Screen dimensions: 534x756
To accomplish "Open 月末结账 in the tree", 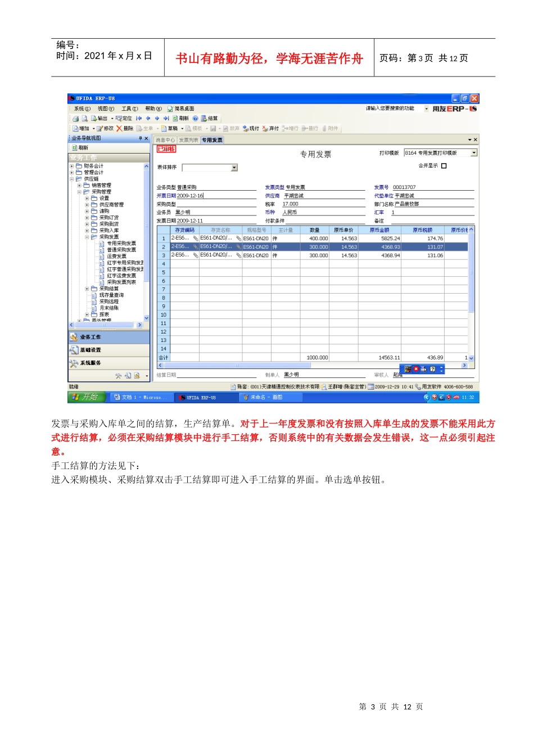I will [109, 308].
